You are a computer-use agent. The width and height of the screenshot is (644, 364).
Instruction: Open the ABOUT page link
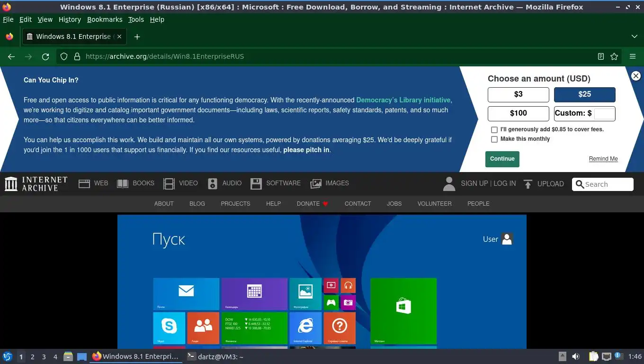164,204
